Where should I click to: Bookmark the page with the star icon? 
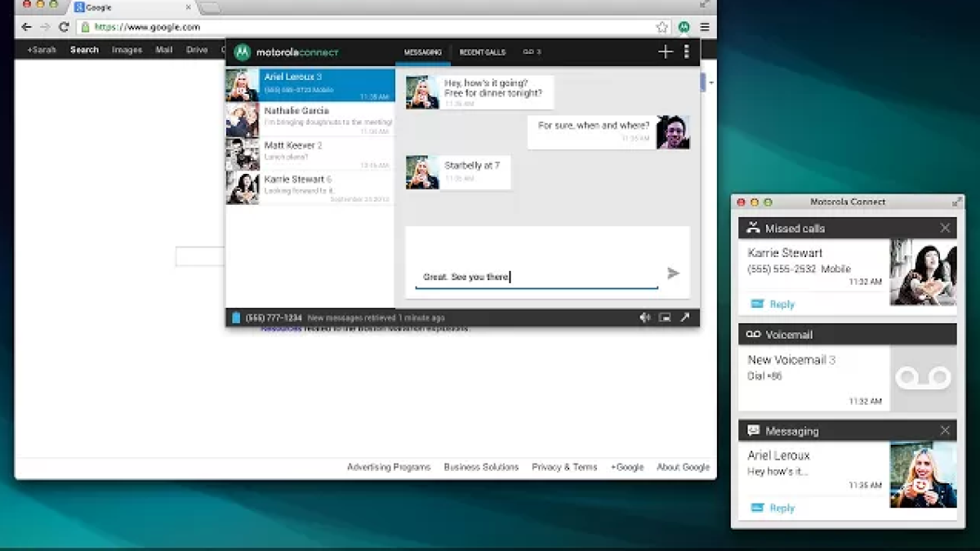click(661, 27)
